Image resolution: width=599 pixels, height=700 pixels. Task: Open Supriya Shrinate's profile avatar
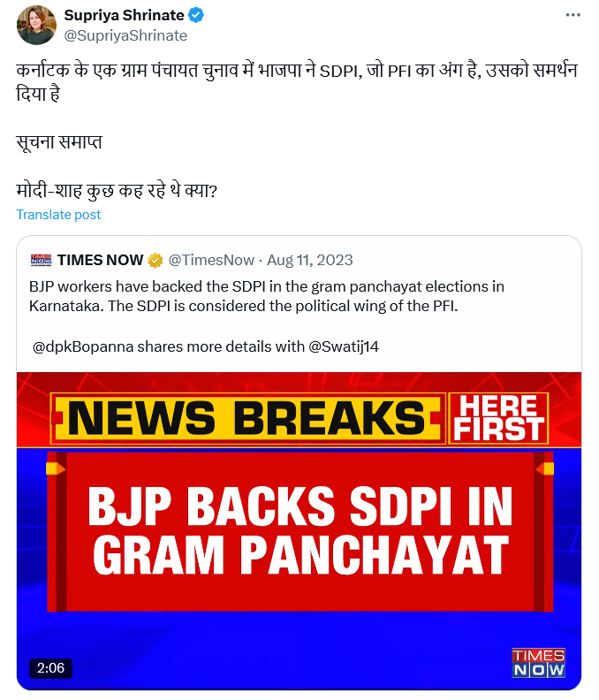[36, 25]
